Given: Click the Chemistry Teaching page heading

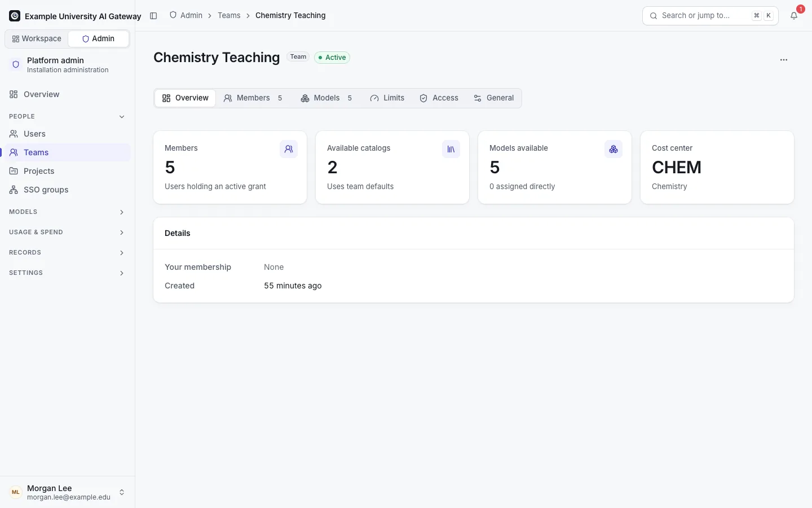Looking at the screenshot, I should 217,58.
